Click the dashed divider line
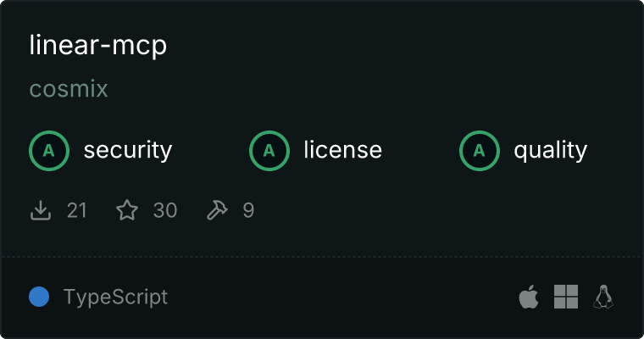Screen dimensions: 644x339 pyautogui.click(x=322, y=258)
